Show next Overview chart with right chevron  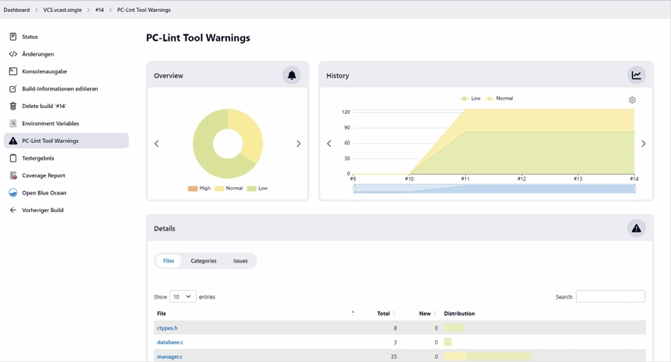click(298, 144)
